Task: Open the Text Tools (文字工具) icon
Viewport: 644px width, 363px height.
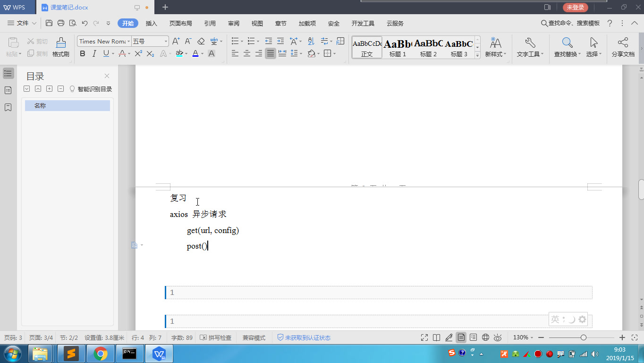Action: pos(530,47)
